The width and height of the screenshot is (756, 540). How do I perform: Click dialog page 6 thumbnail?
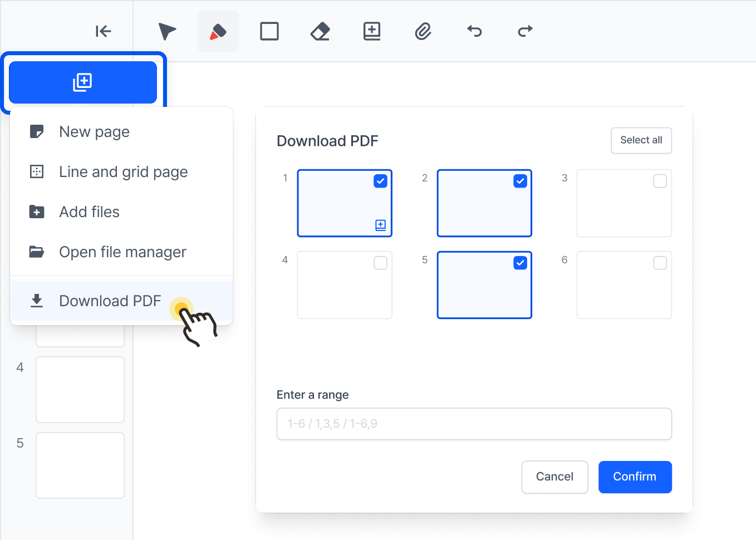tap(624, 285)
